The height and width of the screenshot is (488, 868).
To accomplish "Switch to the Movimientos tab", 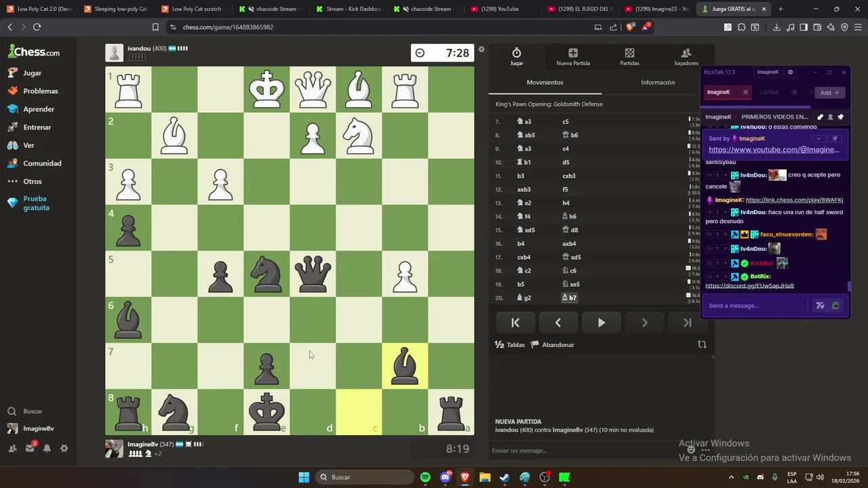I will (x=545, y=83).
